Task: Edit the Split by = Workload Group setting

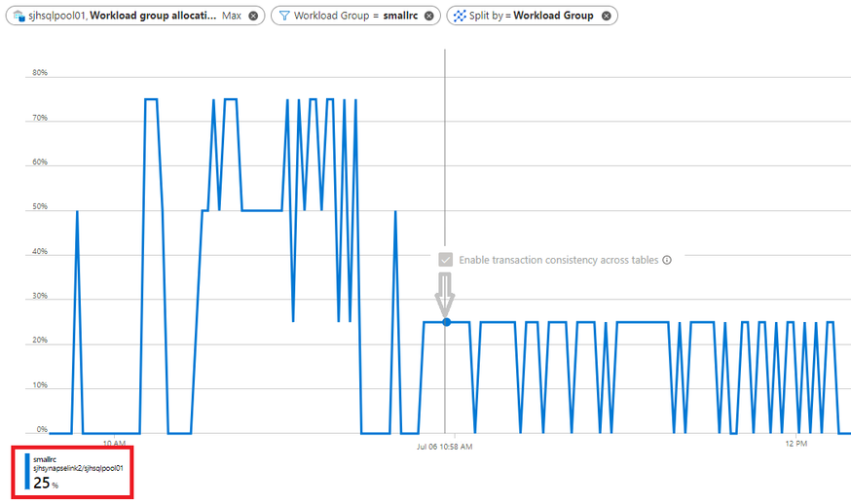Action: pyautogui.click(x=532, y=16)
